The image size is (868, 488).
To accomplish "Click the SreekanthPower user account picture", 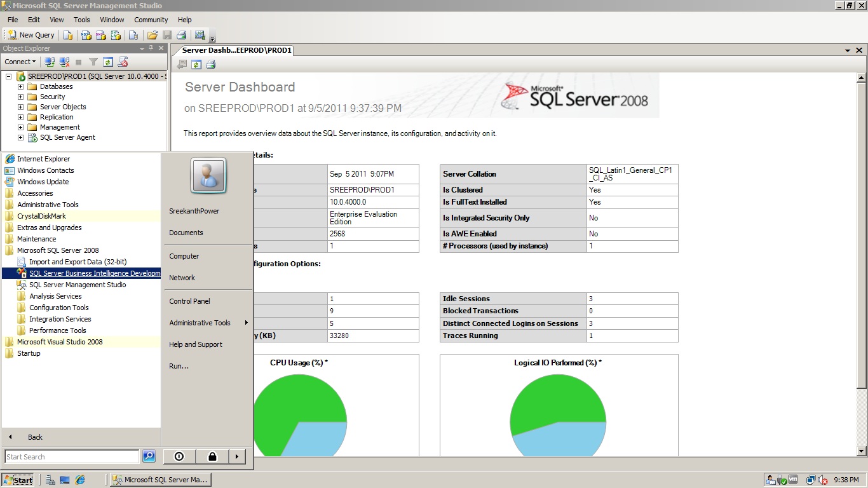I will [208, 175].
